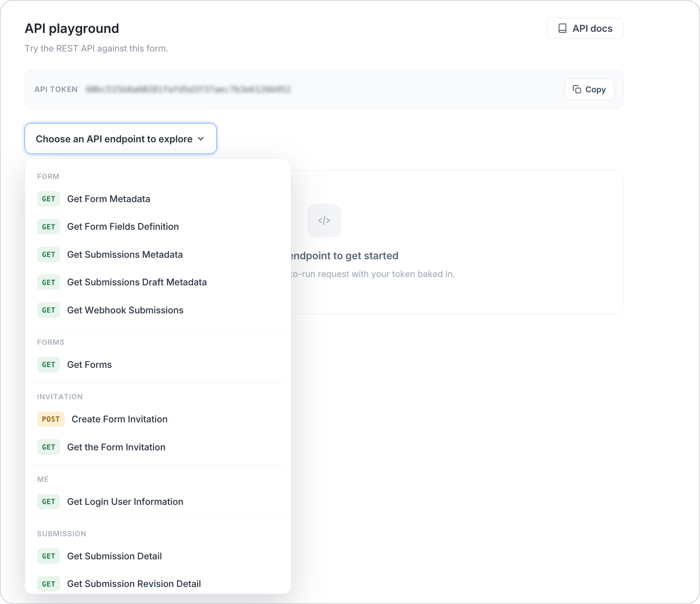The height and width of the screenshot is (604, 700).
Task: Click the chevron on the endpoint dropdown
Action: tap(201, 139)
